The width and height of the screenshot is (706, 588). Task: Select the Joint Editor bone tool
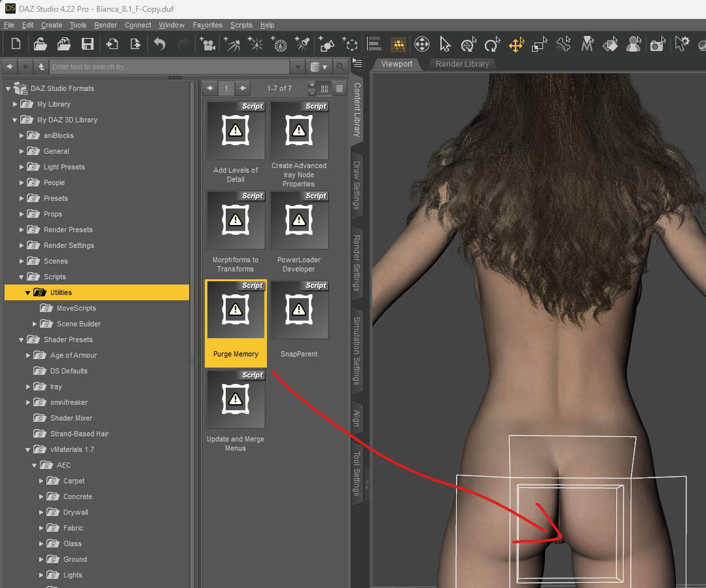click(x=563, y=44)
